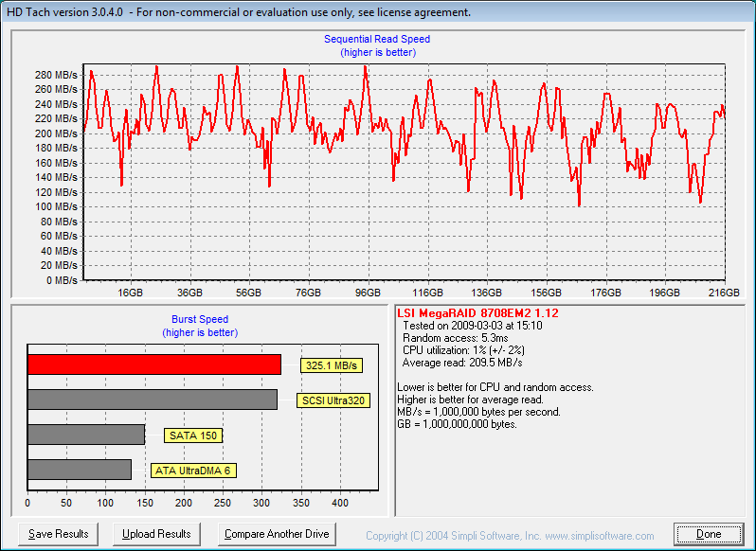Click the 156GB axis label
This screenshot has height=551, width=756.
tap(546, 293)
